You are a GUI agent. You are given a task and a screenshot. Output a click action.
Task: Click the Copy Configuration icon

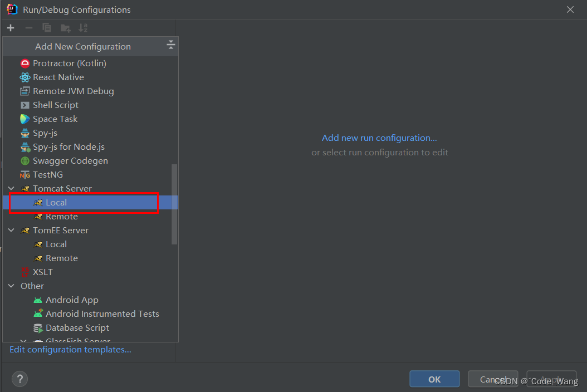47,28
